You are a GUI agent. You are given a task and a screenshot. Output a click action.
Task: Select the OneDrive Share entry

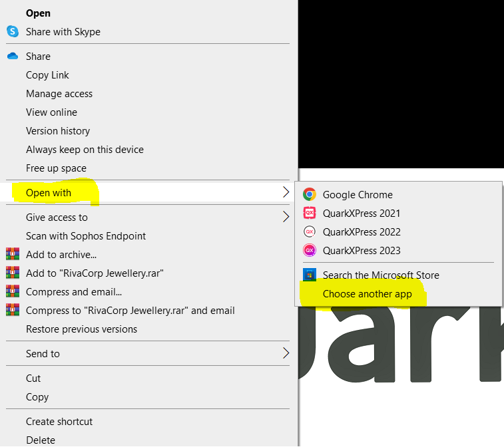point(148,56)
